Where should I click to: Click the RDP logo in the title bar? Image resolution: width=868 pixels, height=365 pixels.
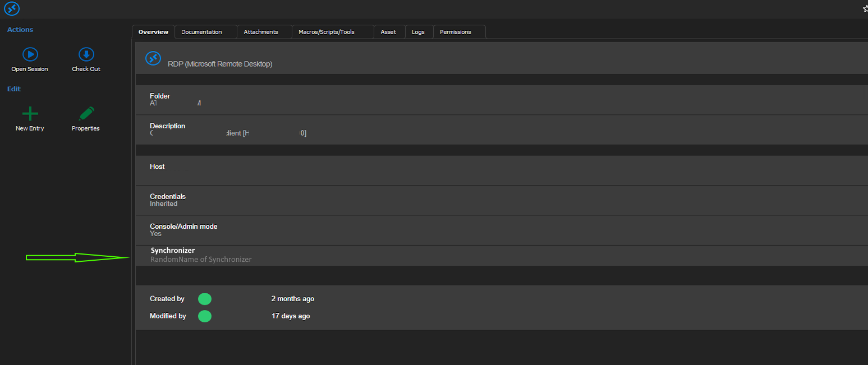12,8
